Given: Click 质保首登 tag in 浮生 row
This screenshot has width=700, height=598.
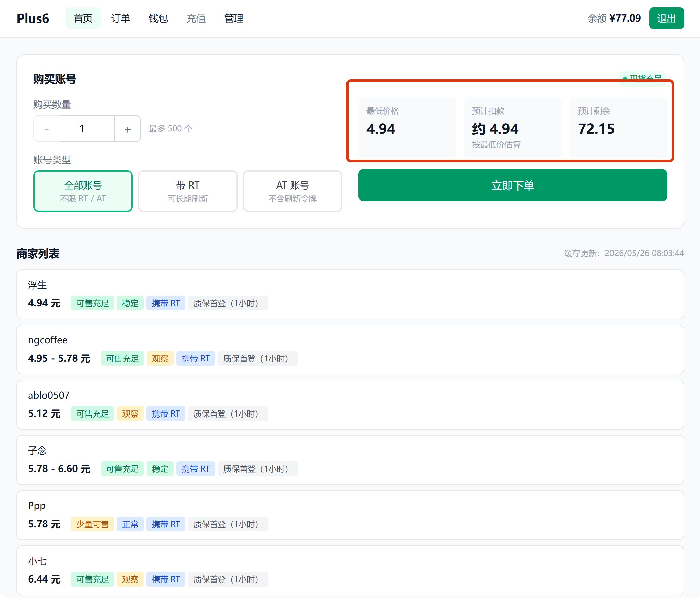Looking at the screenshot, I should tap(228, 303).
